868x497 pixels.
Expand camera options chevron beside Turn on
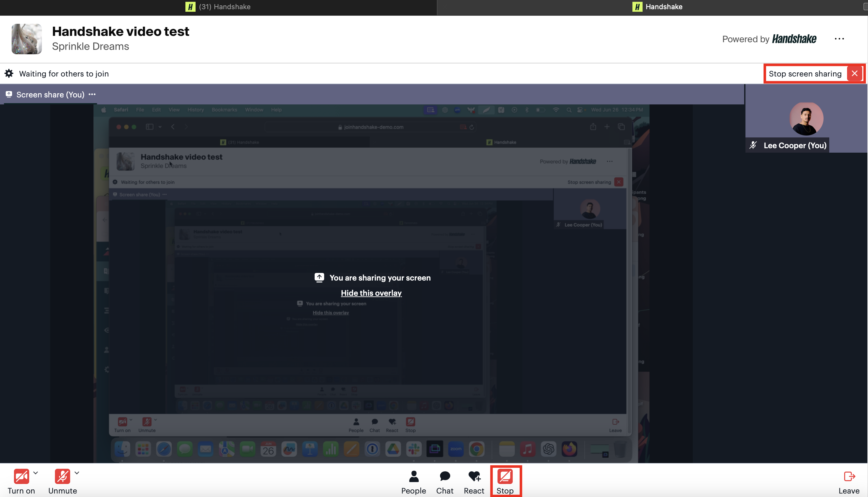[x=36, y=473]
